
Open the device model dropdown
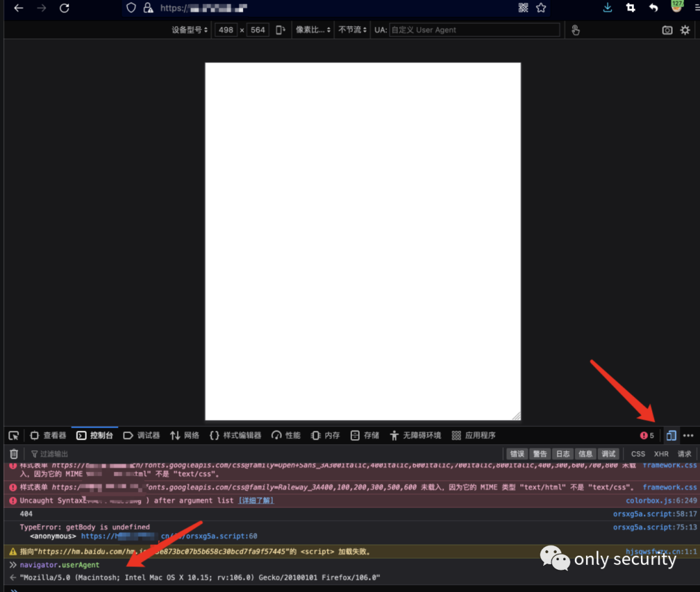click(x=190, y=30)
